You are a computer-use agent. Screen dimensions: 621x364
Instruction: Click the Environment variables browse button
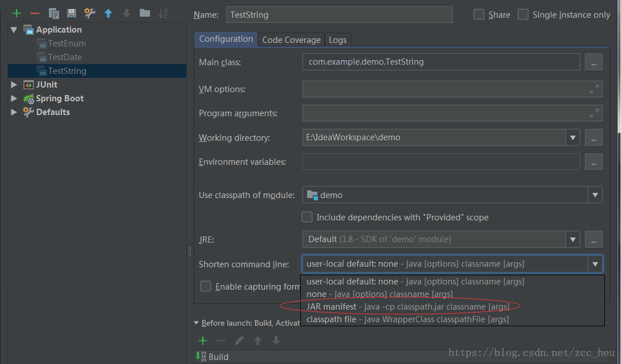(594, 162)
